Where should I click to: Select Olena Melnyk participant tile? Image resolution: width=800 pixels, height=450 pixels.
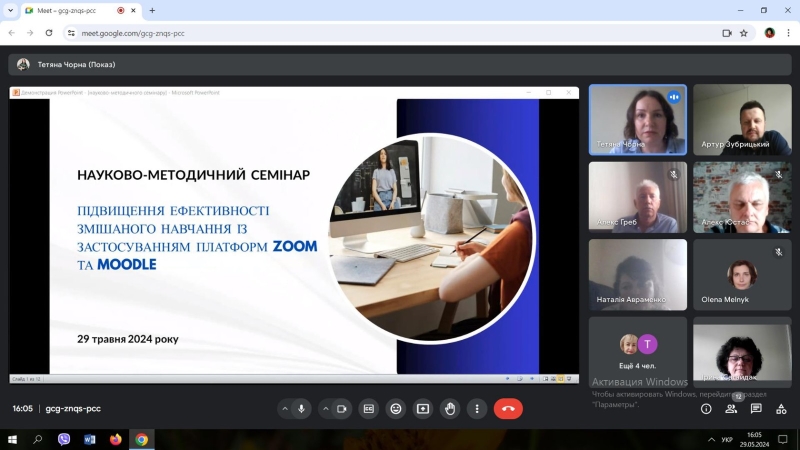(x=742, y=275)
